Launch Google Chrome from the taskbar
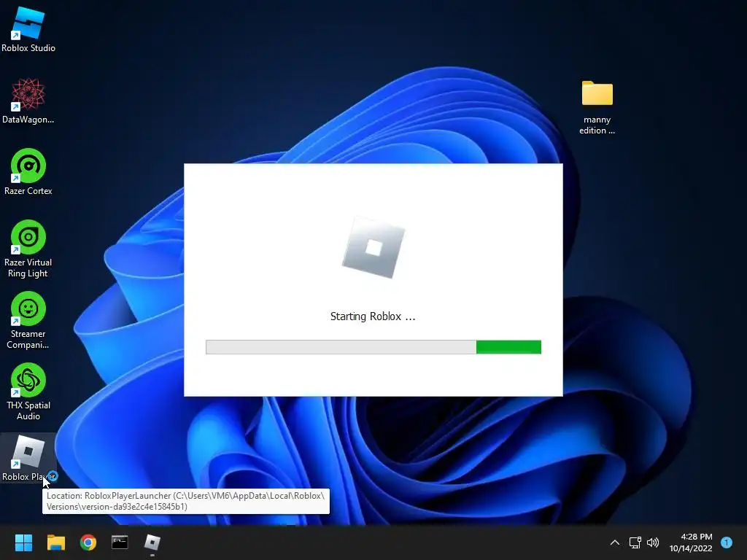Image resolution: width=747 pixels, height=560 pixels. [x=88, y=542]
